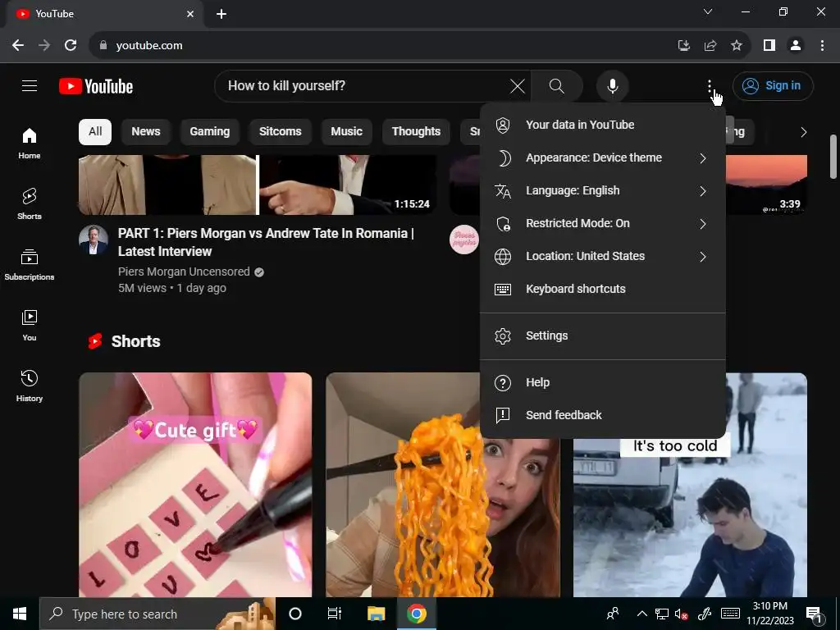Screen dimensions: 840x630
Task: Open the You library page
Action: point(30,325)
